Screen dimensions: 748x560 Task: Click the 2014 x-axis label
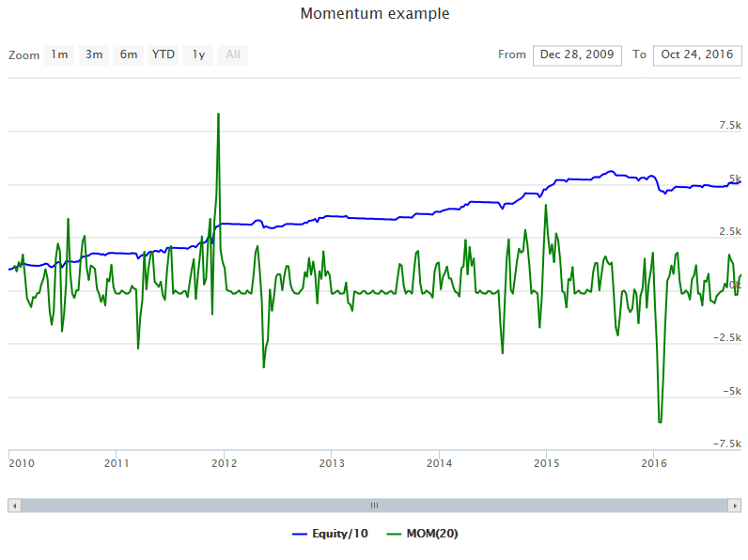(439, 463)
